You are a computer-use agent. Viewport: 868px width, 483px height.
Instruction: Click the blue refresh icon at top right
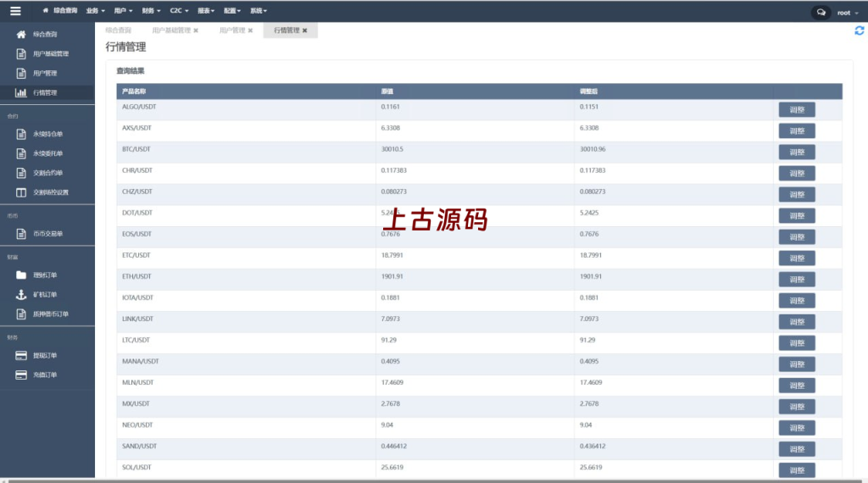(x=860, y=31)
